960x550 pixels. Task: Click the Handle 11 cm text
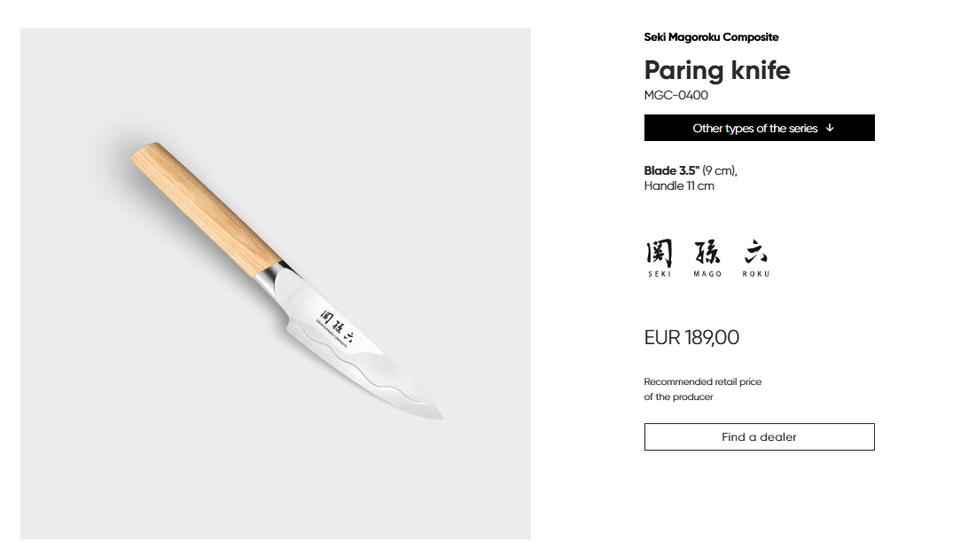pos(679,186)
